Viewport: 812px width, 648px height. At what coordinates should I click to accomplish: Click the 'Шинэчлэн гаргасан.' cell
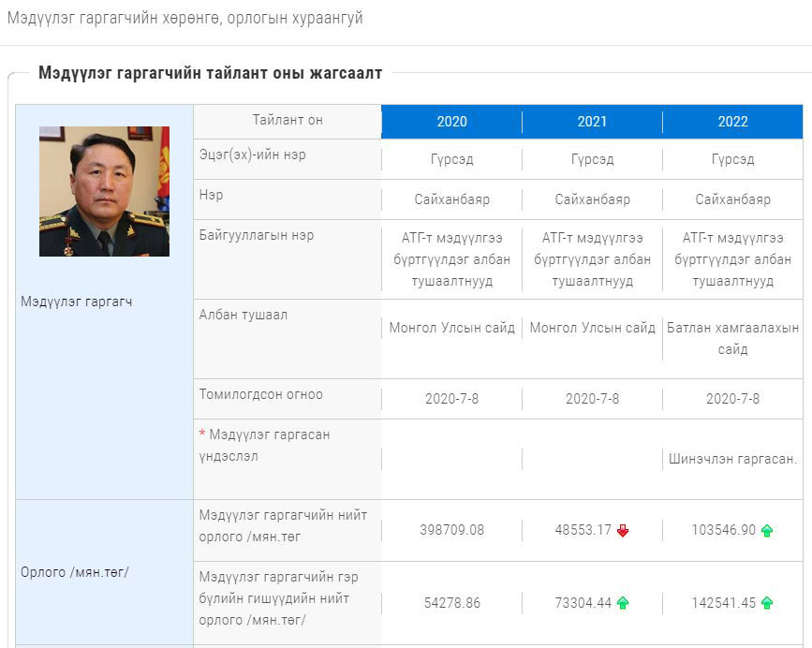point(732,459)
